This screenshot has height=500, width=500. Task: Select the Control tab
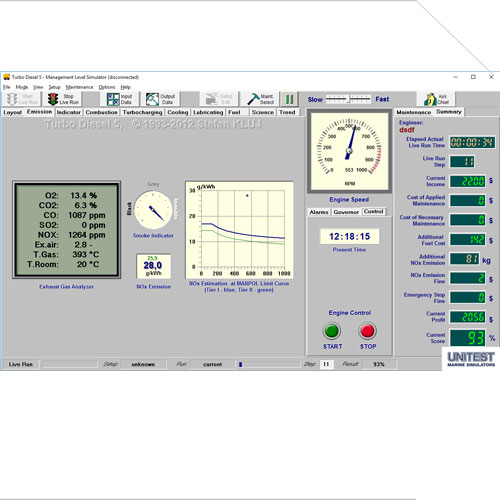pyautogui.click(x=374, y=212)
